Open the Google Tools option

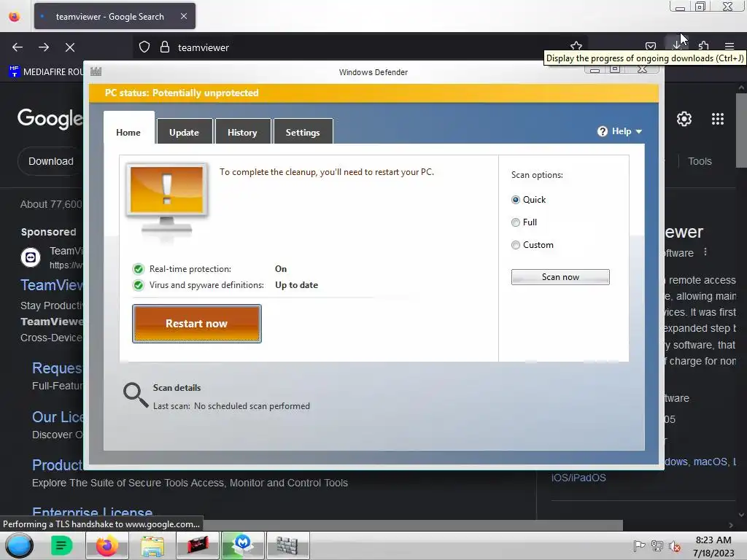700,161
